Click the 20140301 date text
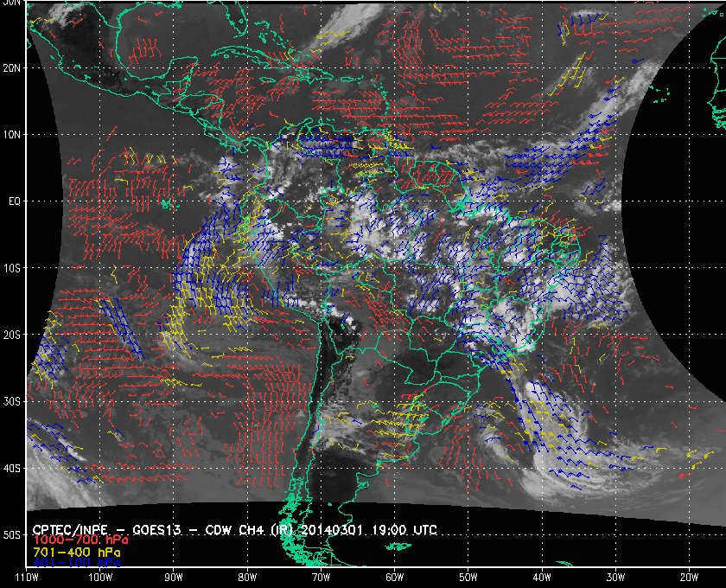This screenshot has width=726, height=588. point(333,530)
